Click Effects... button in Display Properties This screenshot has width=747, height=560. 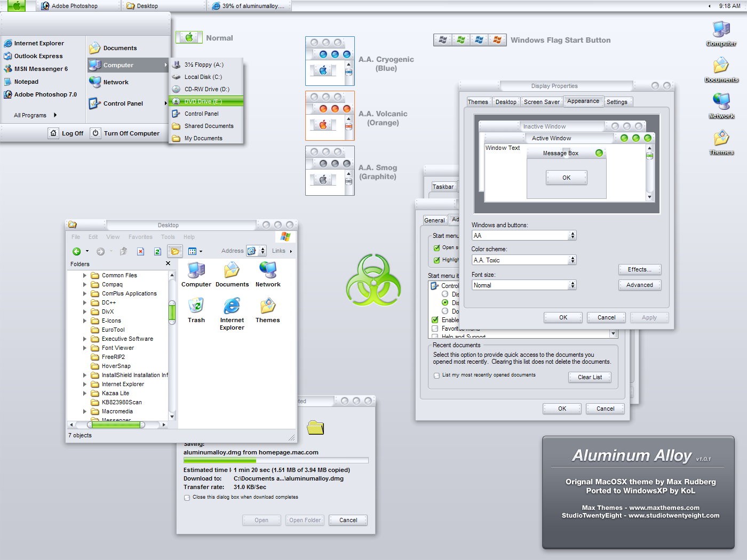click(x=640, y=269)
